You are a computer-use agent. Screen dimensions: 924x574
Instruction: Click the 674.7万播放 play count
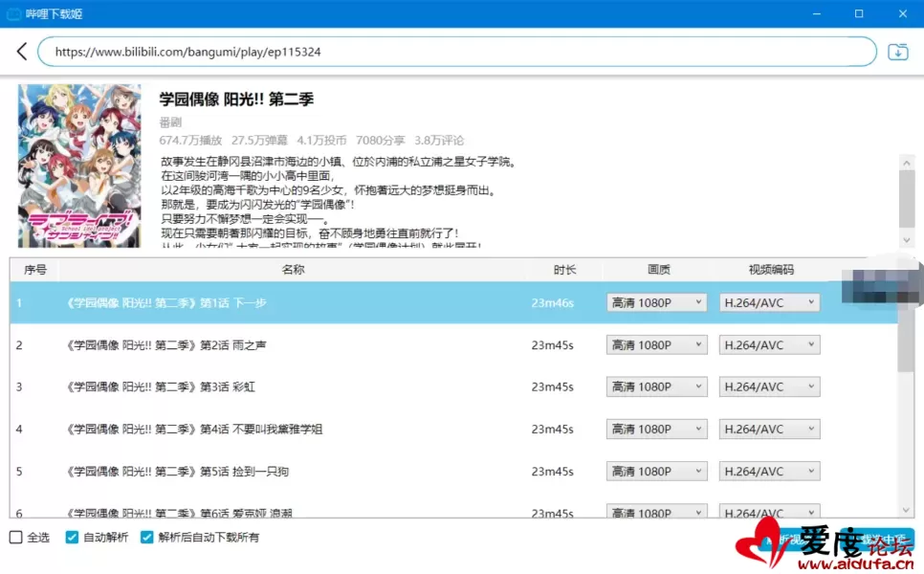(x=190, y=141)
